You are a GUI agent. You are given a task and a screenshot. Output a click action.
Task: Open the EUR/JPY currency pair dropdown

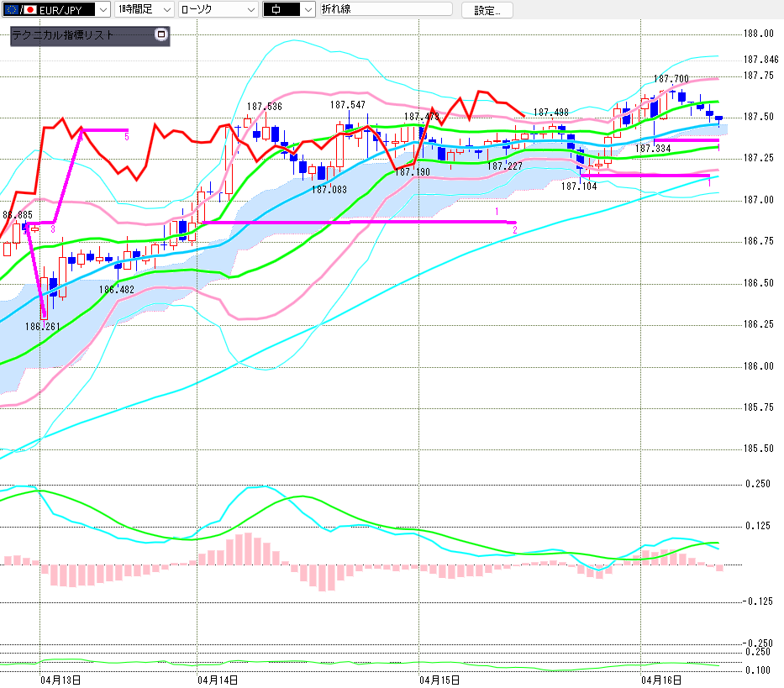coord(103,9)
